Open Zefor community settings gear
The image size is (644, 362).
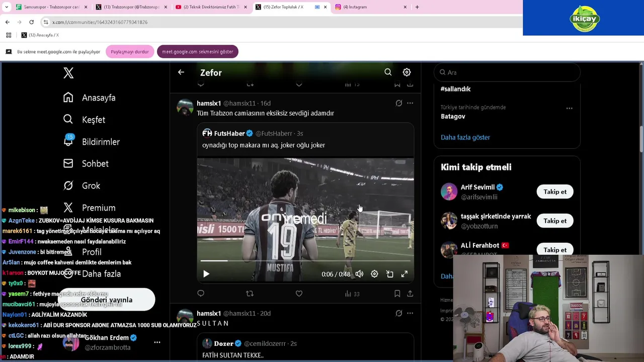pyautogui.click(x=407, y=72)
